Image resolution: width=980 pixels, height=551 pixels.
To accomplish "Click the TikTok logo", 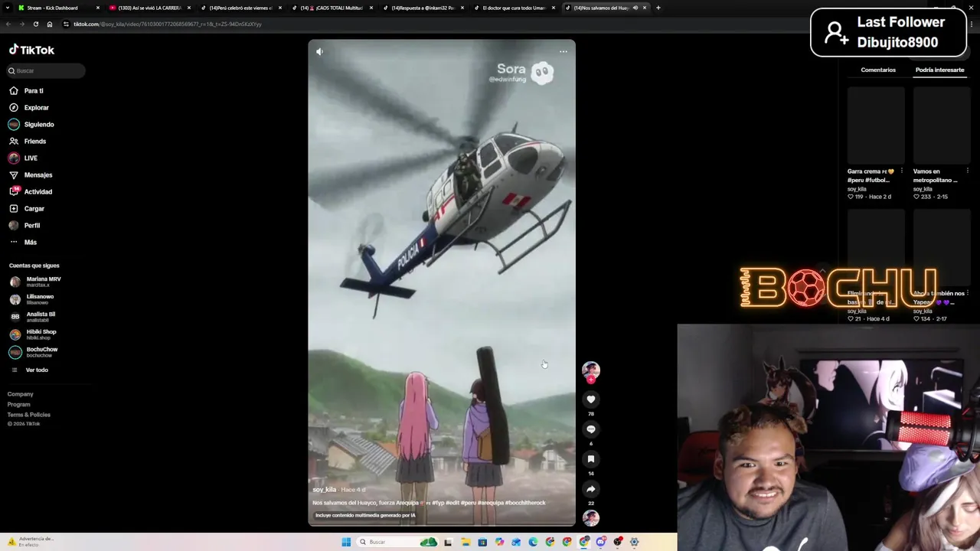I will (x=31, y=50).
